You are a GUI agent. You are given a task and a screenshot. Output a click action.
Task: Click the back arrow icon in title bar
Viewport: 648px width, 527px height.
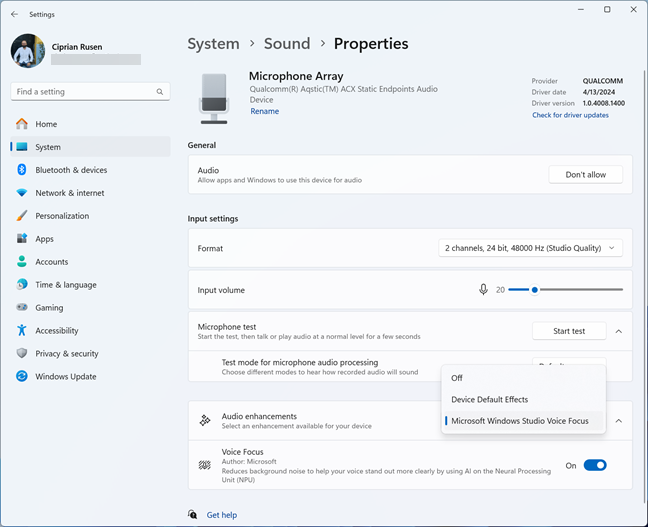click(14, 14)
